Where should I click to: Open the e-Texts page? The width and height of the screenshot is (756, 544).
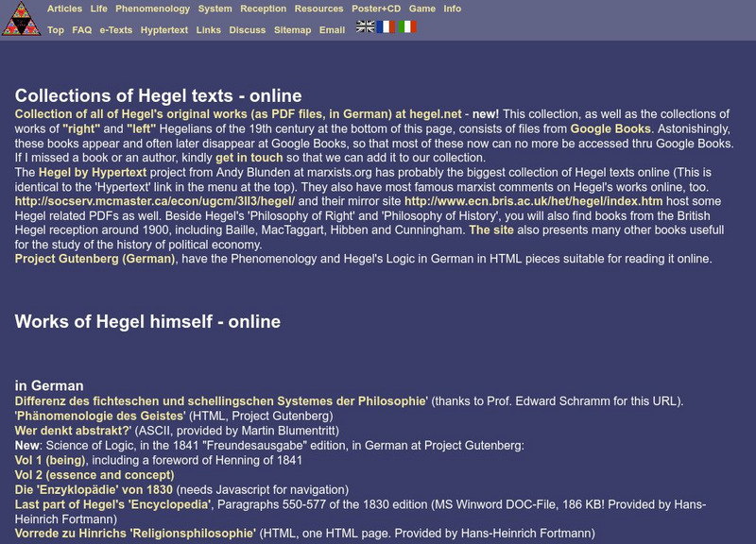pos(115,30)
